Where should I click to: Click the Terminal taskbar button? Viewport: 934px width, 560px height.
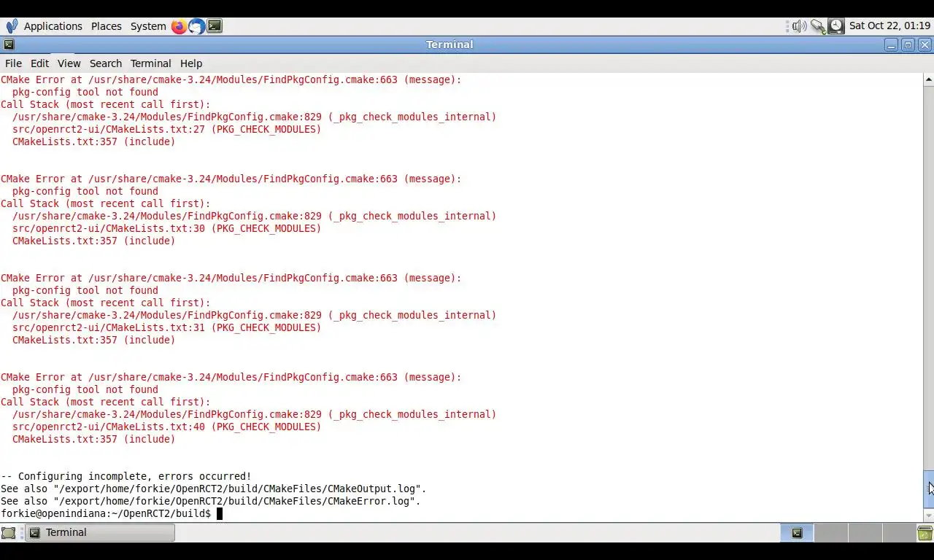click(100, 533)
